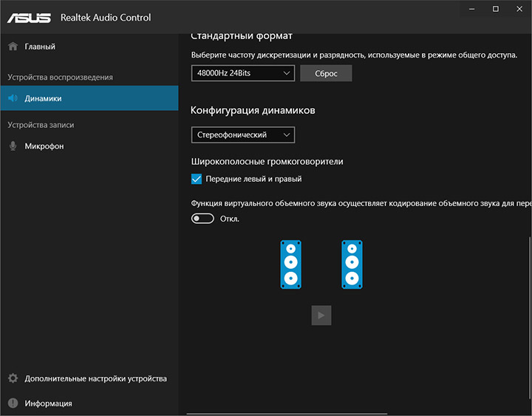Open the Главный section

point(40,47)
